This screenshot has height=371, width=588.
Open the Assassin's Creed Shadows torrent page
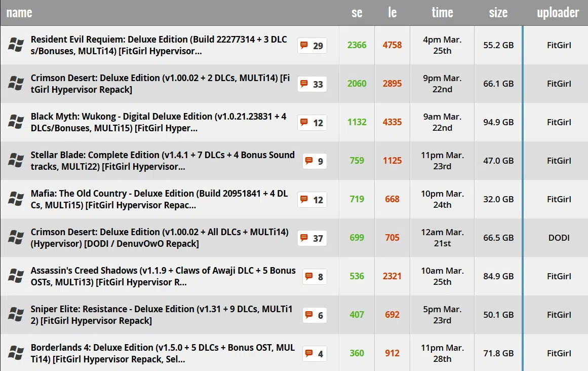click(x=152, y=276)
